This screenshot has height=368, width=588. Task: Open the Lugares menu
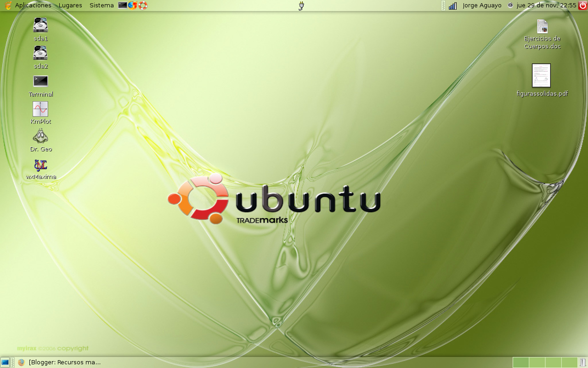click(69, 5)
